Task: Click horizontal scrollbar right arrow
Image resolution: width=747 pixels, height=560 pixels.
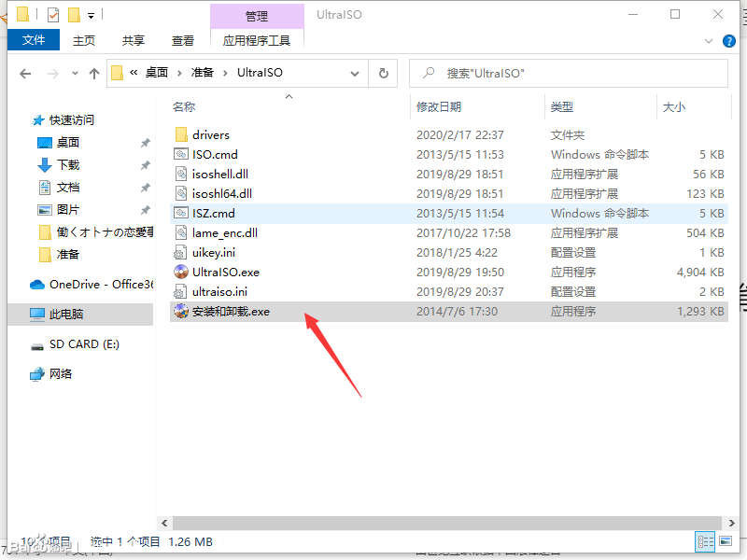Action: (x=731, y=523)
